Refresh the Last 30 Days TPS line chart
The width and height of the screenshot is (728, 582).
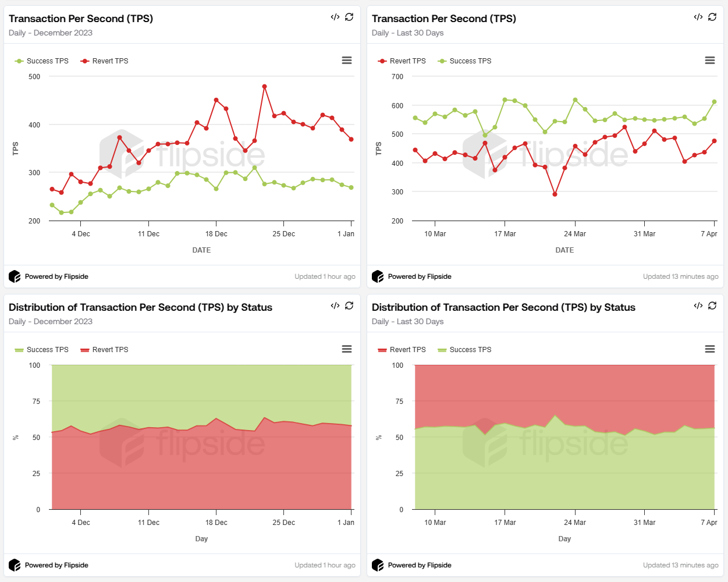click(712, 17)
